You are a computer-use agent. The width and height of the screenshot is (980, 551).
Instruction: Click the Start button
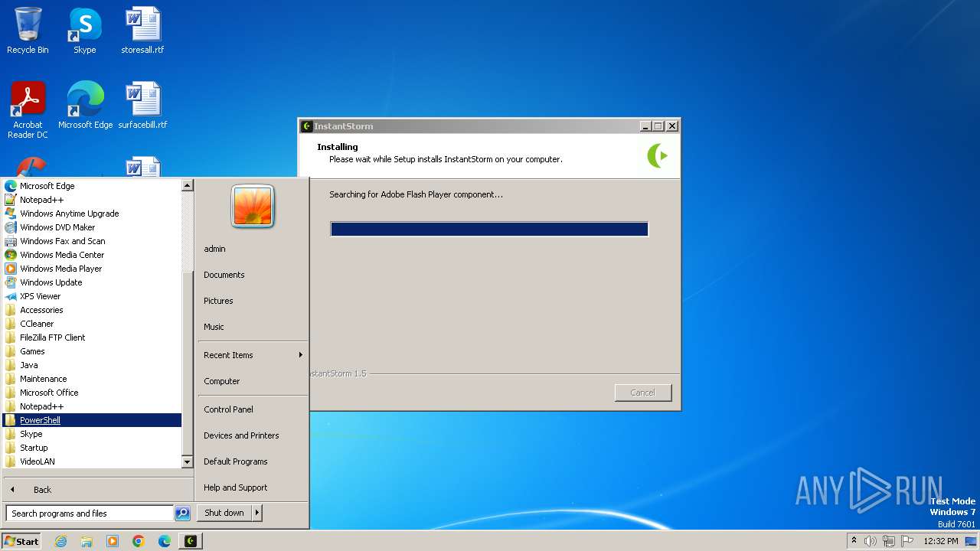click(21, 541)
